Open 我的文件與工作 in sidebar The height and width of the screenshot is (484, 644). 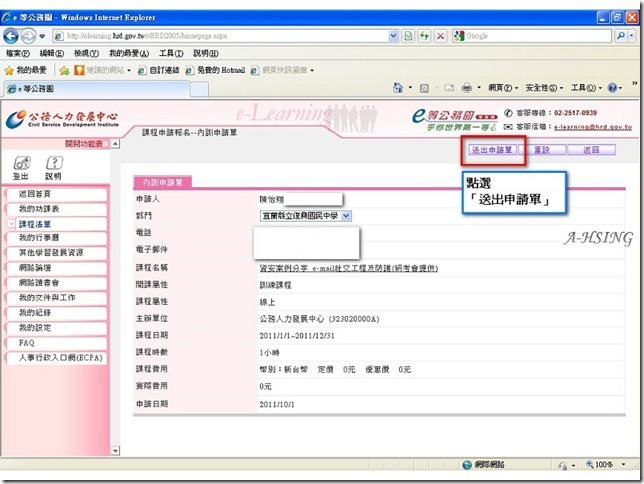tap(57, 298)
